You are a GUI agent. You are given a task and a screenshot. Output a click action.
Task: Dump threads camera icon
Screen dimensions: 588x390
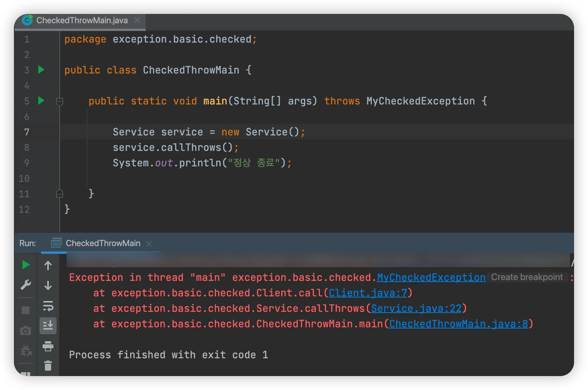(26, 330)
